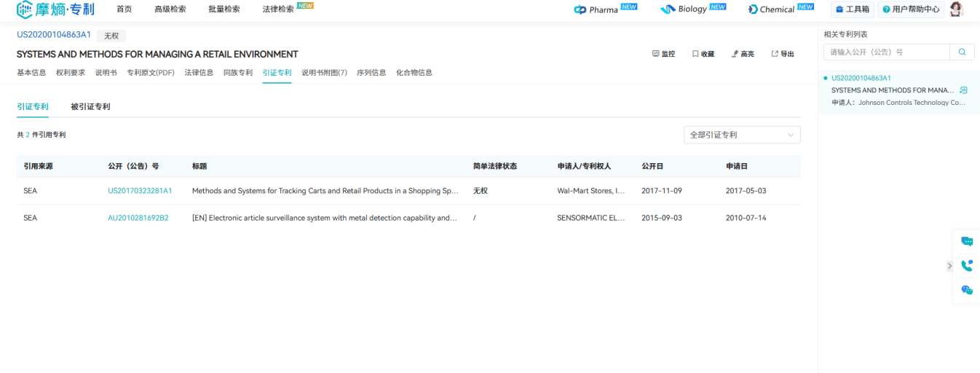Select the underlined 引证专利 sub-tab

33,106
